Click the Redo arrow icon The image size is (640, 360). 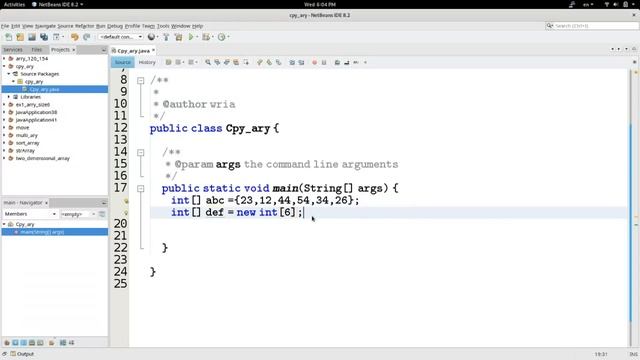tap(87, 37)
